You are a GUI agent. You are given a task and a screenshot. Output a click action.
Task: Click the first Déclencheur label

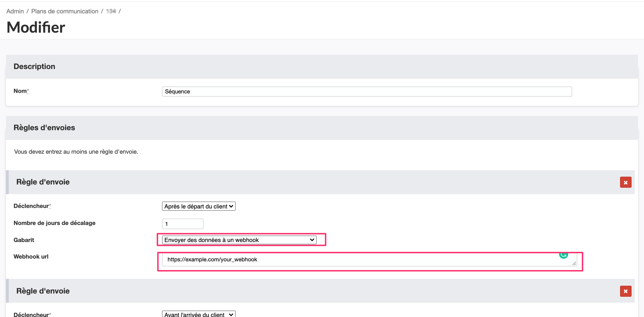point(31,206)
